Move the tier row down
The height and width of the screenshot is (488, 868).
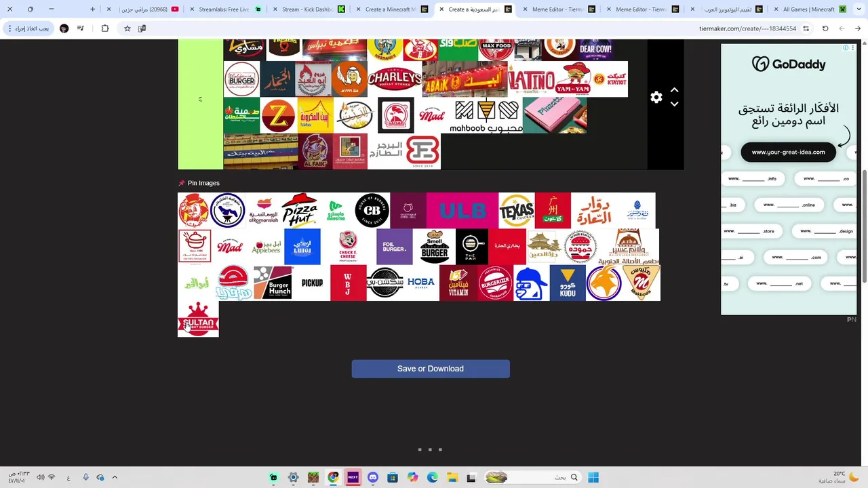(x=674, y=104)
